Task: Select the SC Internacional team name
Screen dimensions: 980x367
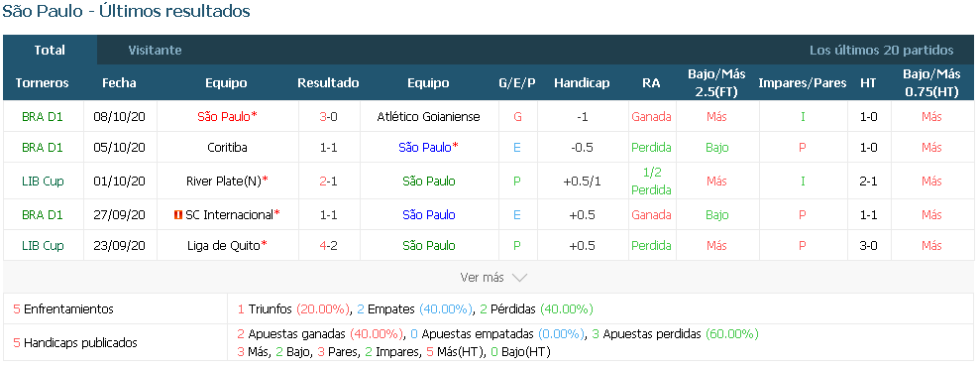Action: (x=229, y=215)
